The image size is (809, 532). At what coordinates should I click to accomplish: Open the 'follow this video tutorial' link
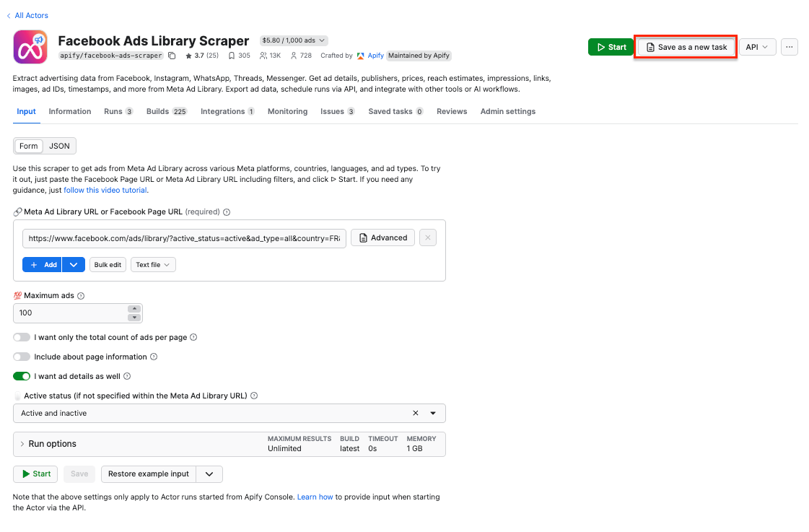click(x=105, y=190)
